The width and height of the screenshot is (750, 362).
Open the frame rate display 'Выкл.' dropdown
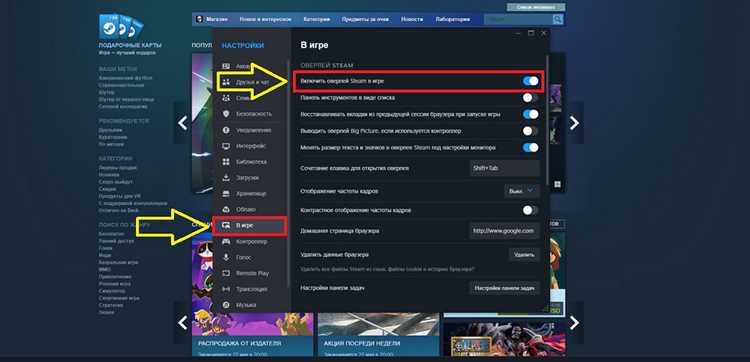[522, 190]
